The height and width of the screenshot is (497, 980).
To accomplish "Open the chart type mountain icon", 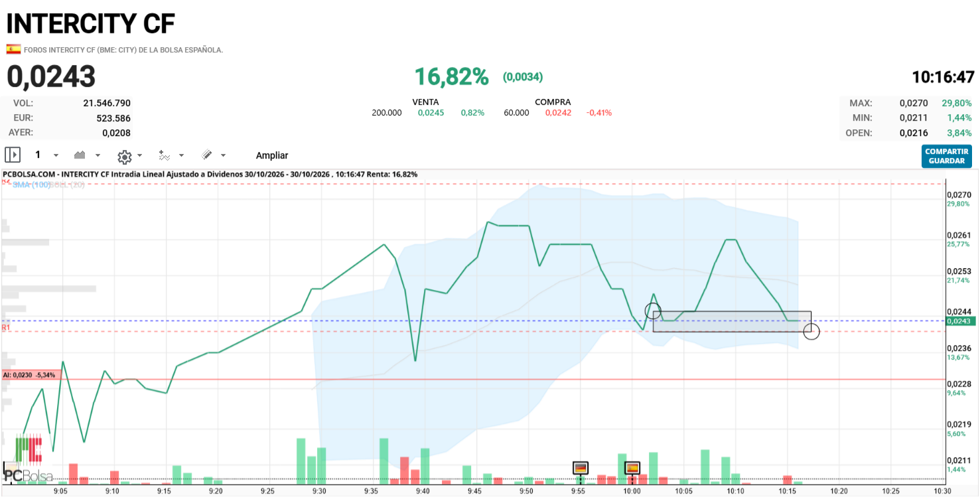I will click(80, 155).
